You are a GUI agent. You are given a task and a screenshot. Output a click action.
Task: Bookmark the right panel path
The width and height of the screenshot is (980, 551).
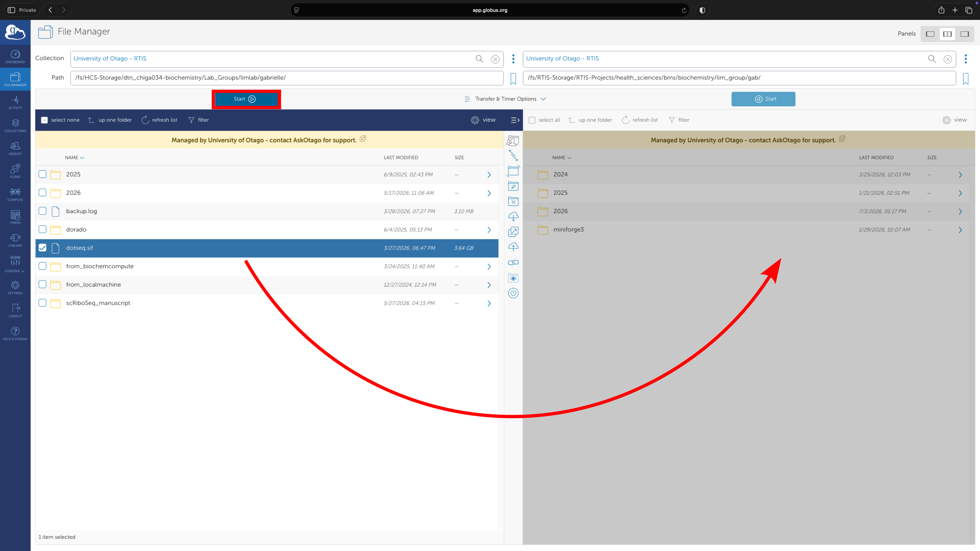965,79
